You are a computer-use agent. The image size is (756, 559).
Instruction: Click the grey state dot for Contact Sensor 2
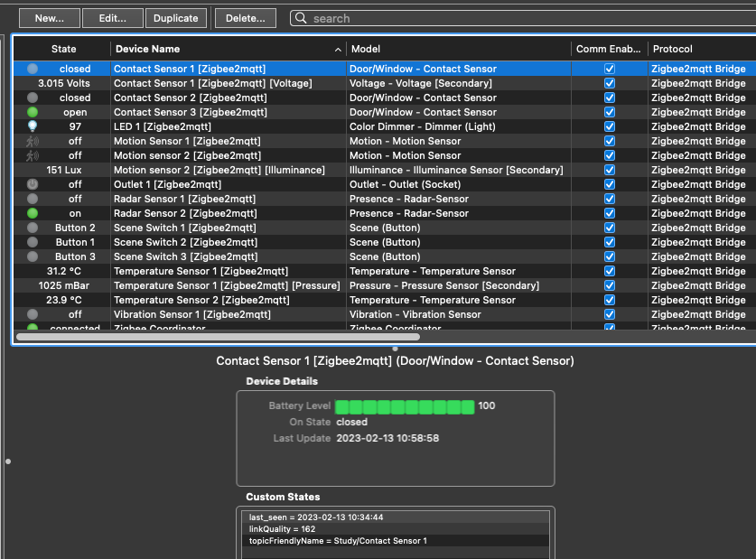tap(33, 98)
